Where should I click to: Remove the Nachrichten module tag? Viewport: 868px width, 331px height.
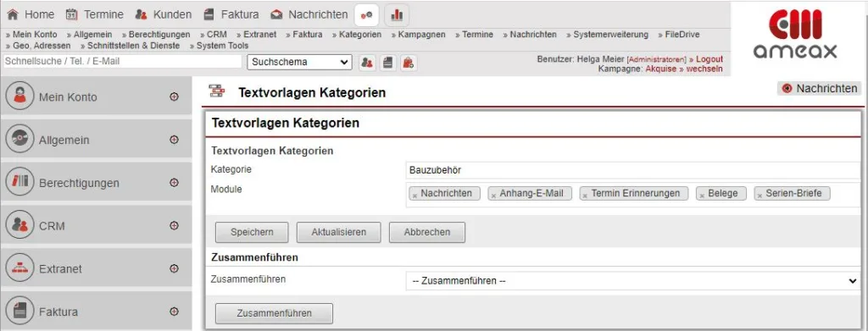(x=414, y=195)
